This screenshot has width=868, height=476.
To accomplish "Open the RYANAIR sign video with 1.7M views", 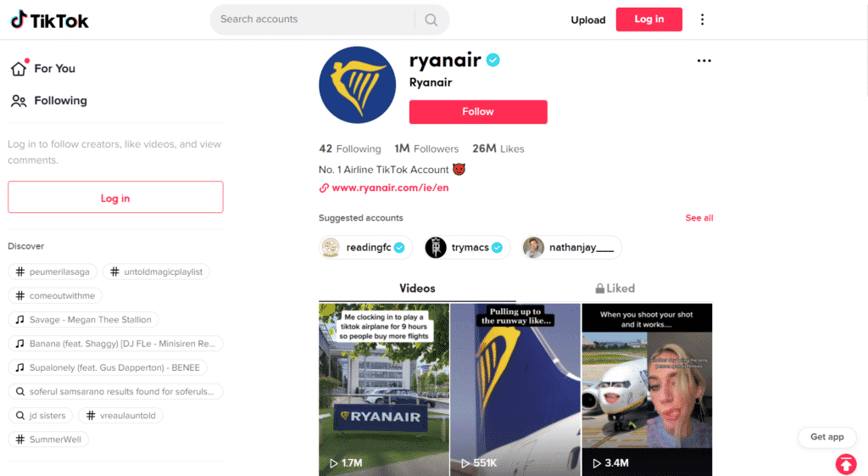I will point(384,389).
